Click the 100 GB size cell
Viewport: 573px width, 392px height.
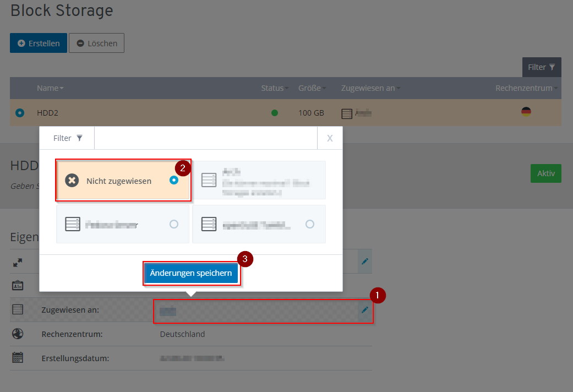pyautogui.click(x=312, y=113)
